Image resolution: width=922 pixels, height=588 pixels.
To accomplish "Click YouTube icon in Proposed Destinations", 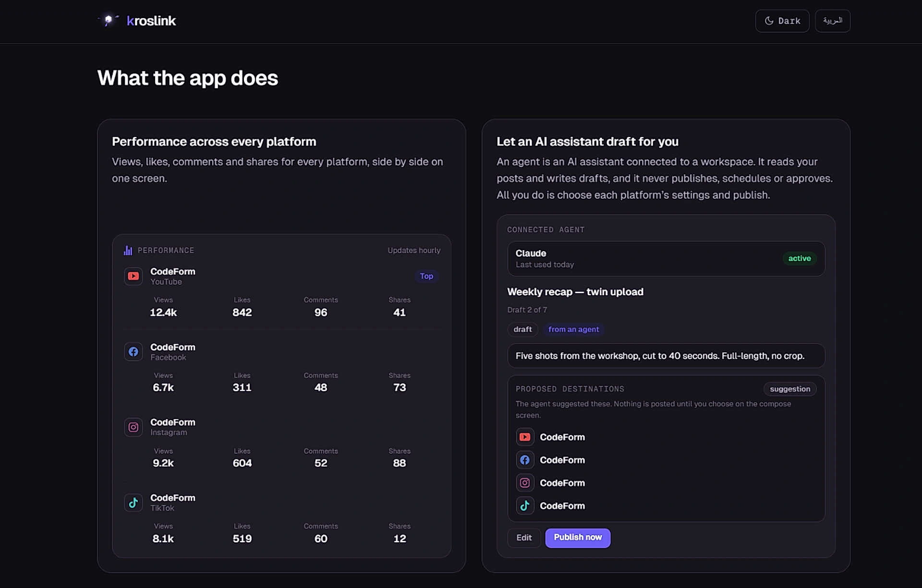I will pyautogui.click(x=525, y=437).
